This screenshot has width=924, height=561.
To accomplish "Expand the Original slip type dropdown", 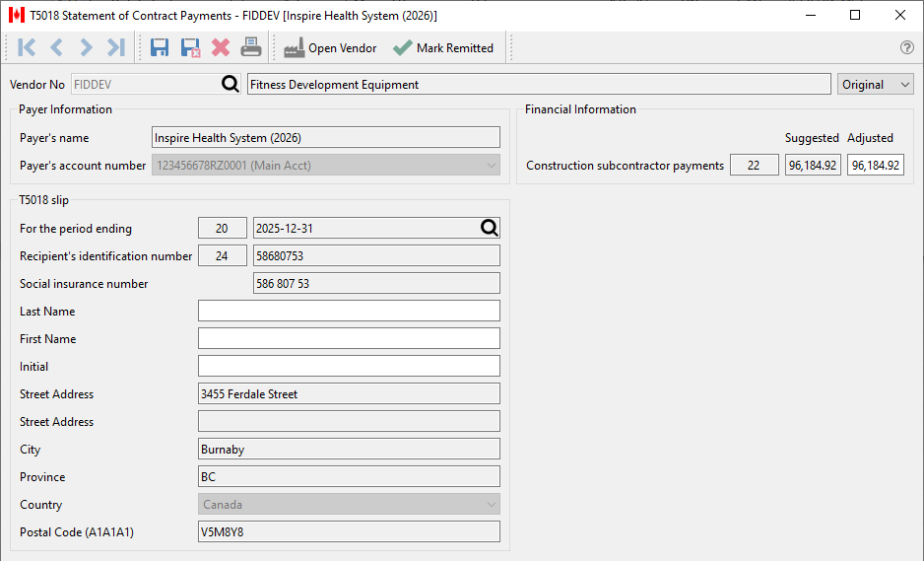I will coord(875,85).
